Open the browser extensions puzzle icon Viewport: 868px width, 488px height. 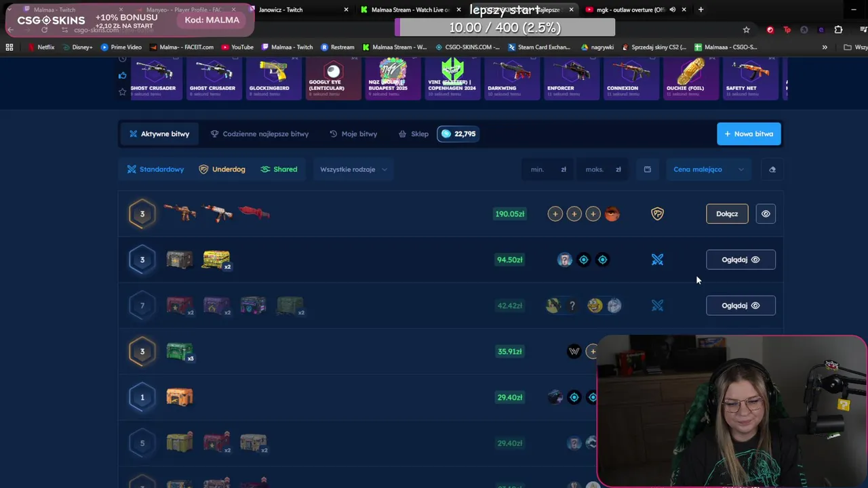[838, 30]
